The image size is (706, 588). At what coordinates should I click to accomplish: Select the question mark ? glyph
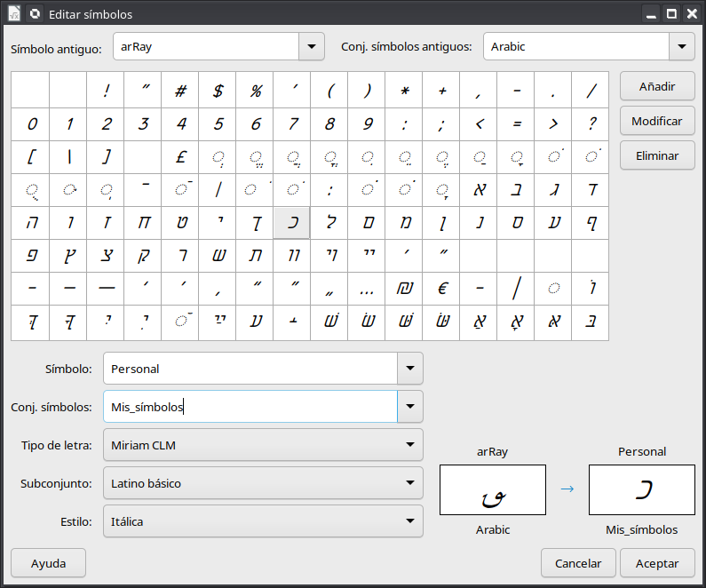591,123
